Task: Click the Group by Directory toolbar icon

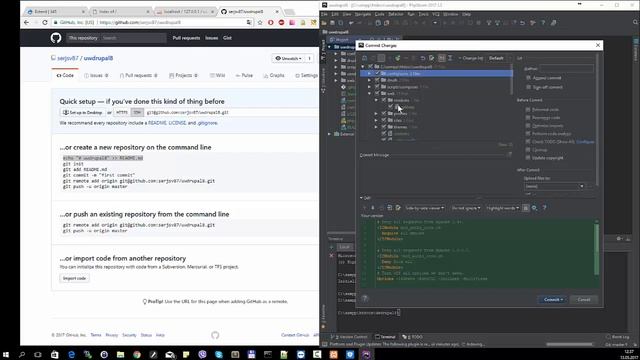Action: pyautogui.click(x=442, y=58)
